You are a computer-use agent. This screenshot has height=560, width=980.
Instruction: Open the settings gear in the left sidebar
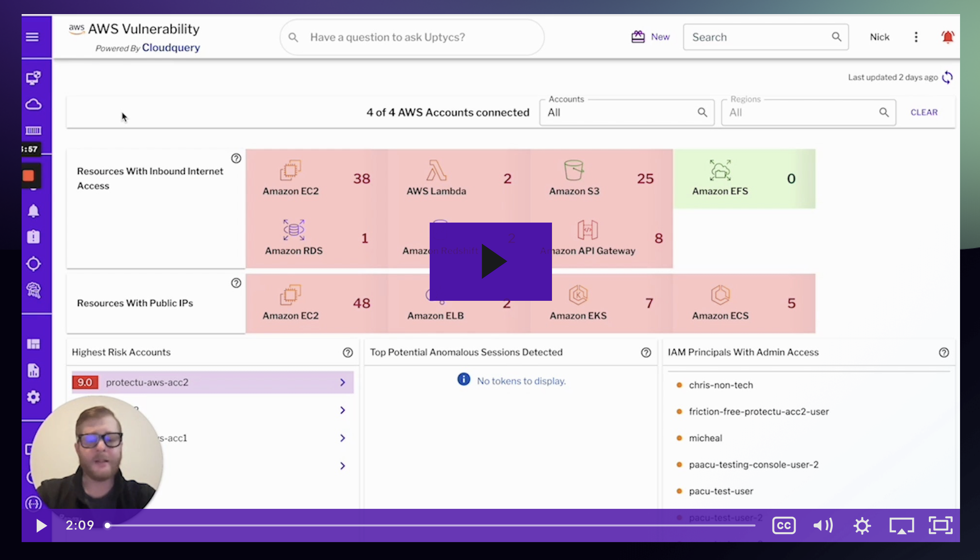[x=33, y=397]
